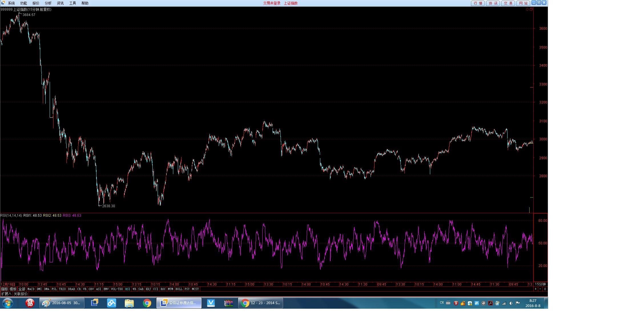This screenshot has height=325, width=644.
Task: Click the 3684.57 high price label
Action: pyautogui.click(x=29, y=15)
